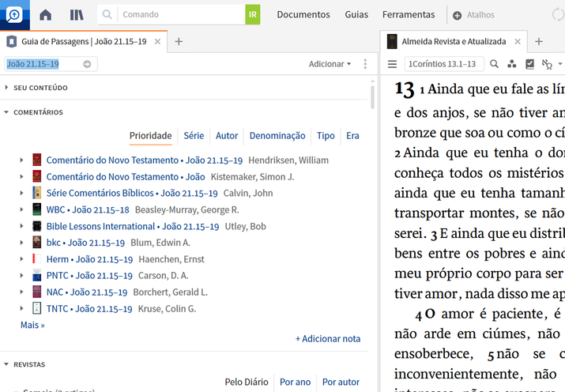The image size is (565, 392).
Task: Close the Guia de Passagens tab
Action: (x=157, y=41)
